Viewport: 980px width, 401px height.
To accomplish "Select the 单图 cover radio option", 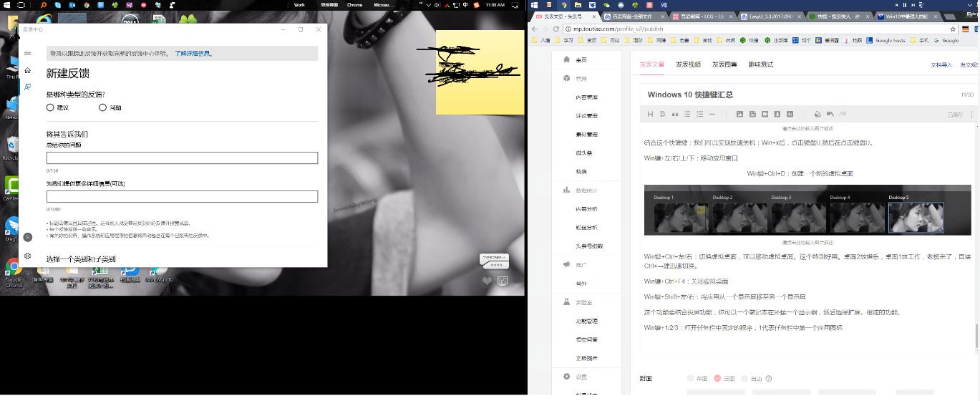I will (x=691, y=379).
